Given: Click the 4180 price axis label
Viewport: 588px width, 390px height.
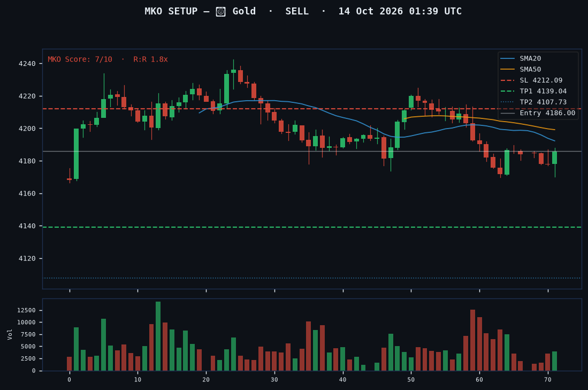Looking at the screenshot, I should (x=27, y=161).
